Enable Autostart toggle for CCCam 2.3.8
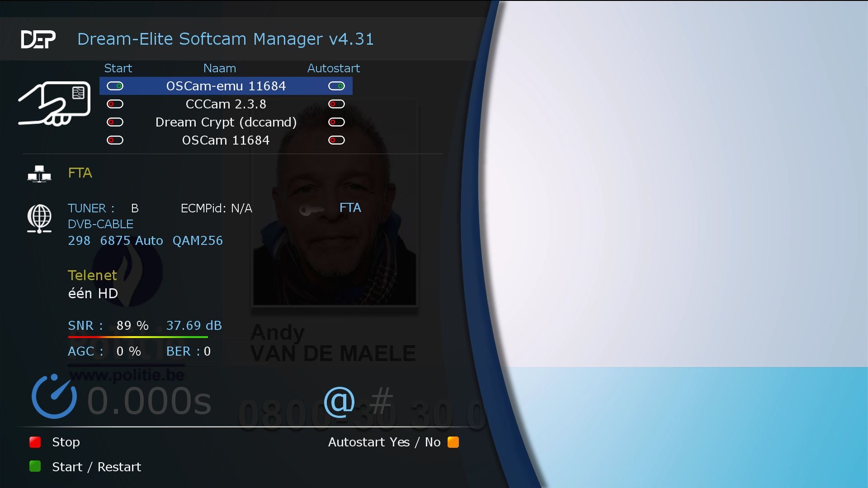The width and height of the screenshot is (868, 488). (336, 104)
